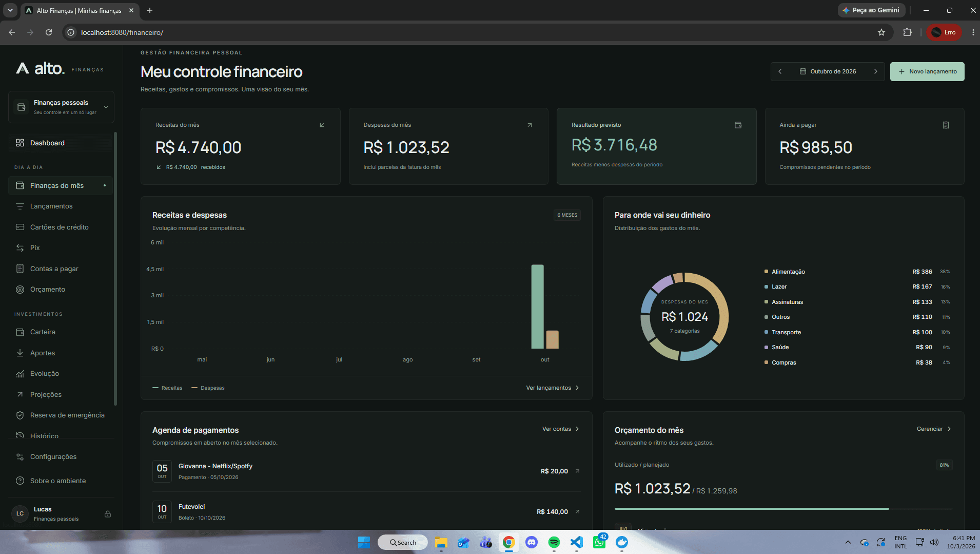Click the Ver lançamentos link

tap(553, 388)
